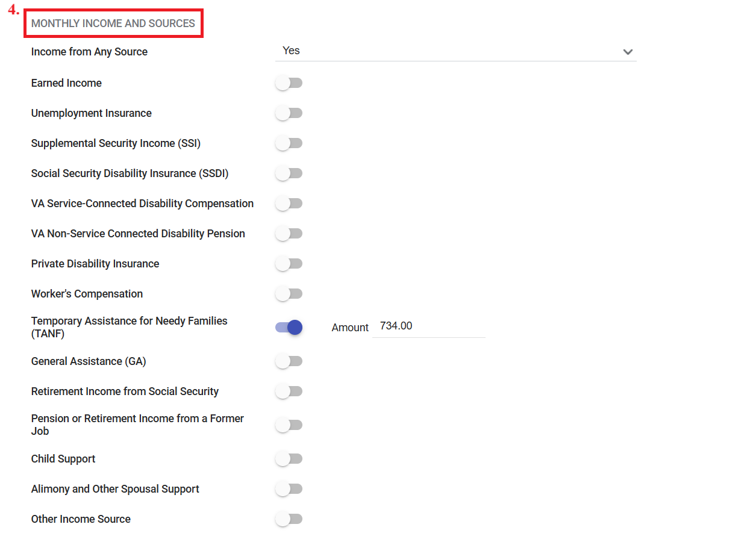Screen dimensions: 756x533
Task: Toggle Retirement Income from Social Security
Action: pos(289,391)
